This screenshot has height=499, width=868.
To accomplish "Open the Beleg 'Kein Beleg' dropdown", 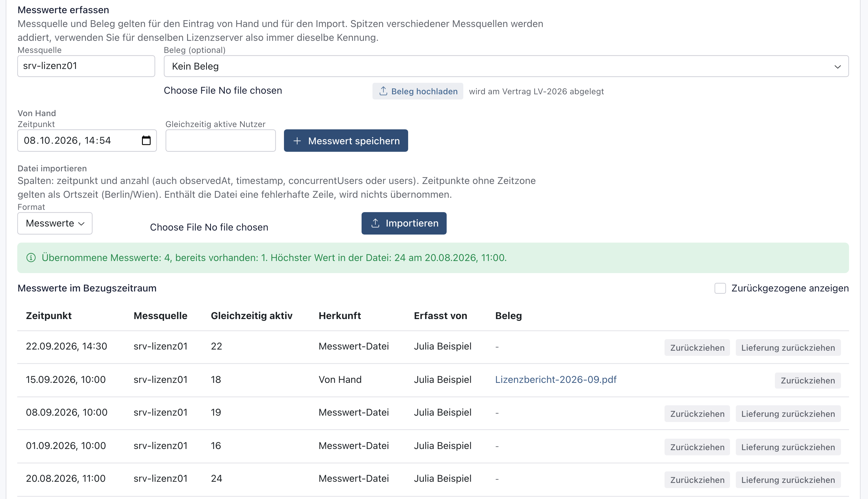I will pos(506,66).
